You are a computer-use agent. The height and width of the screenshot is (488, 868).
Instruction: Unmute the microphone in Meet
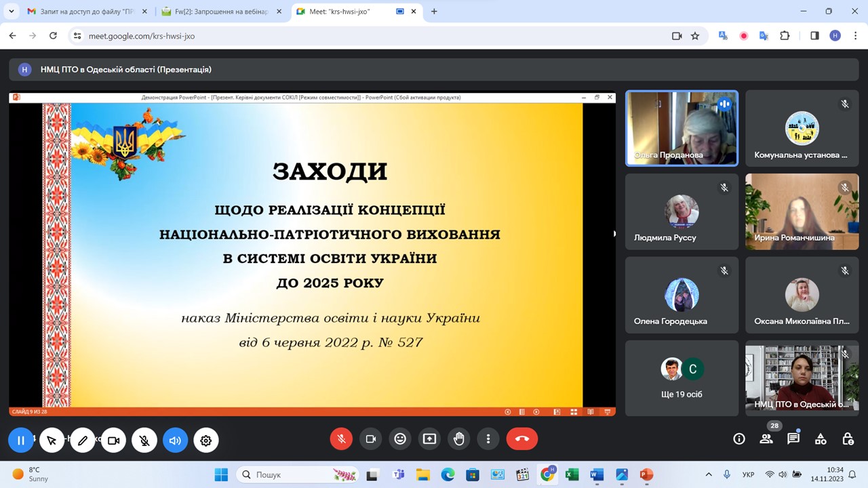341,439
